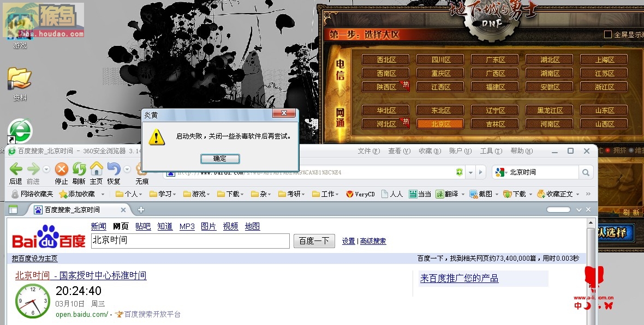Open the sidebar panel icon left of tabs

coord(13,210)
